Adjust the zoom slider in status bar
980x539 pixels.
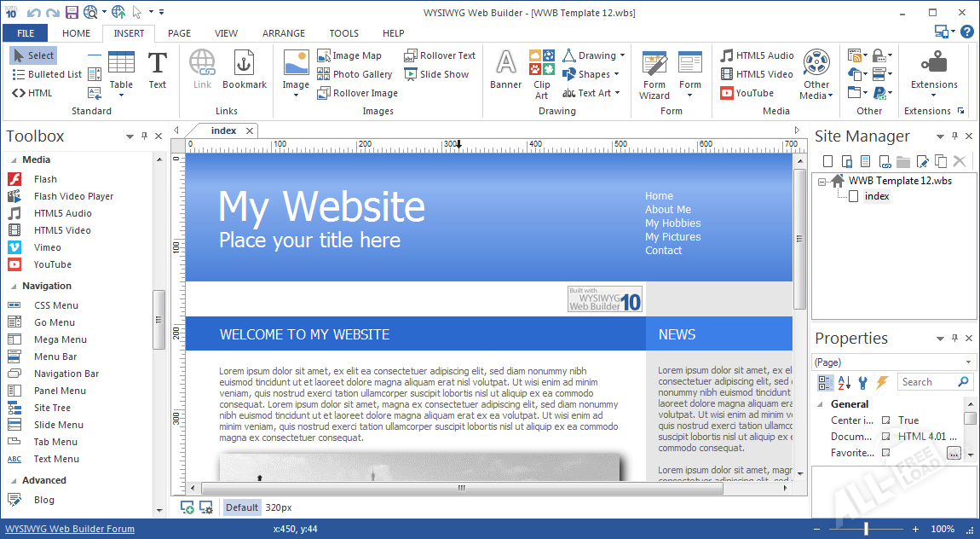866,529
